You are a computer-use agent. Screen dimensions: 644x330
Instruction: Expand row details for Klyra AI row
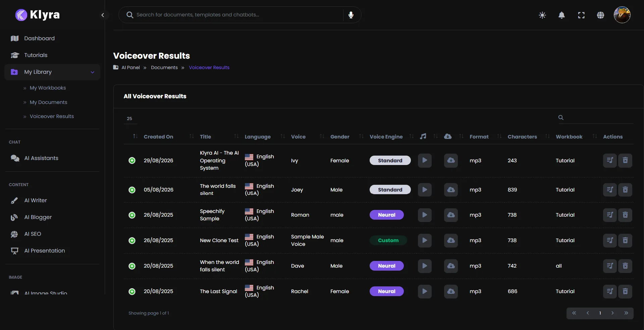pos(132,161)
